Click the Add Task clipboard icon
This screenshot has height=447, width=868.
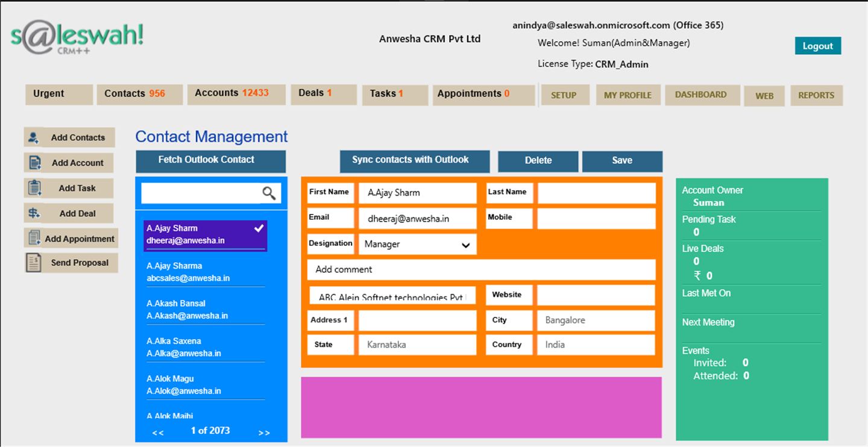point(35,188)
